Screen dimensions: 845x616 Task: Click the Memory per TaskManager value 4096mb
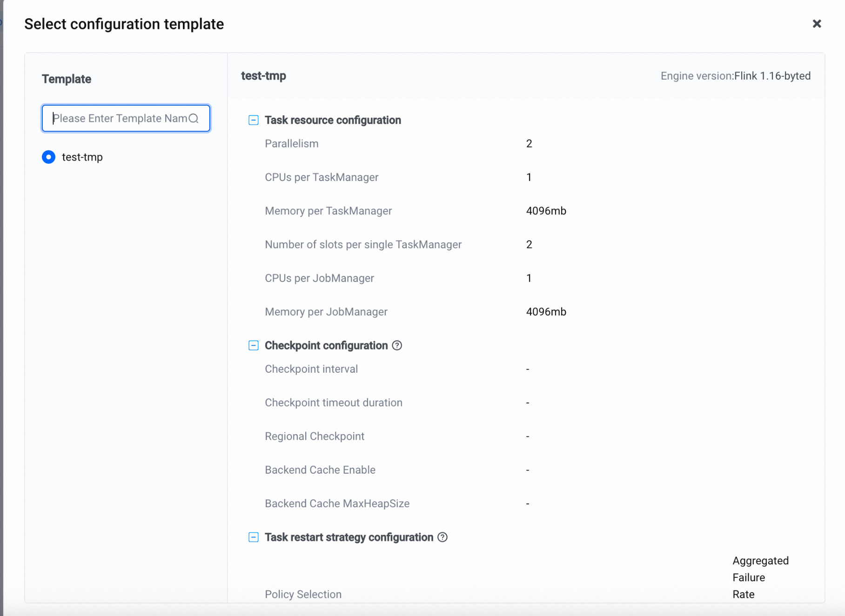click(546, 211)
